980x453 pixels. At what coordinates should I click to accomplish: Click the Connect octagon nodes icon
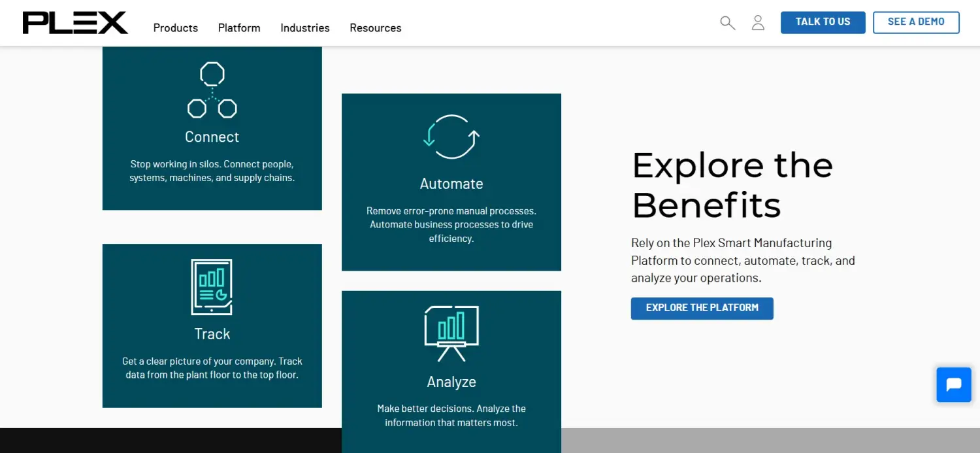(x=212, y=90)
